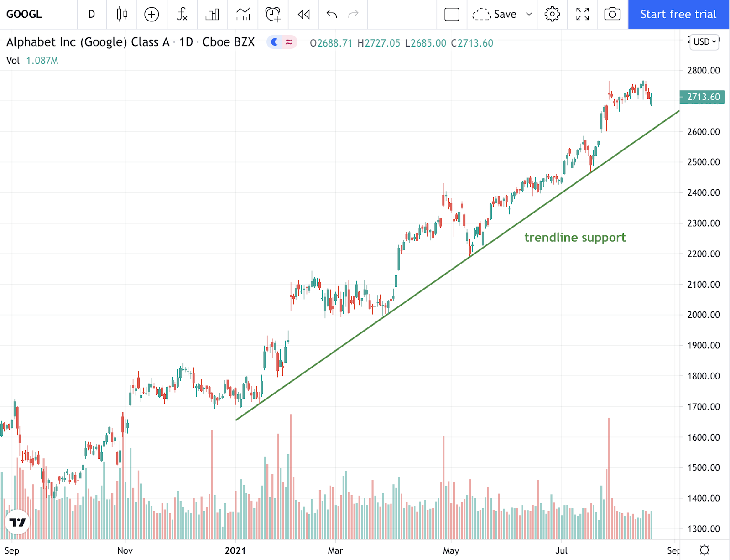Viewport: 730px width, 560px height.
Task: Open the GOOGL symbol search
Action: coord(24,14)
